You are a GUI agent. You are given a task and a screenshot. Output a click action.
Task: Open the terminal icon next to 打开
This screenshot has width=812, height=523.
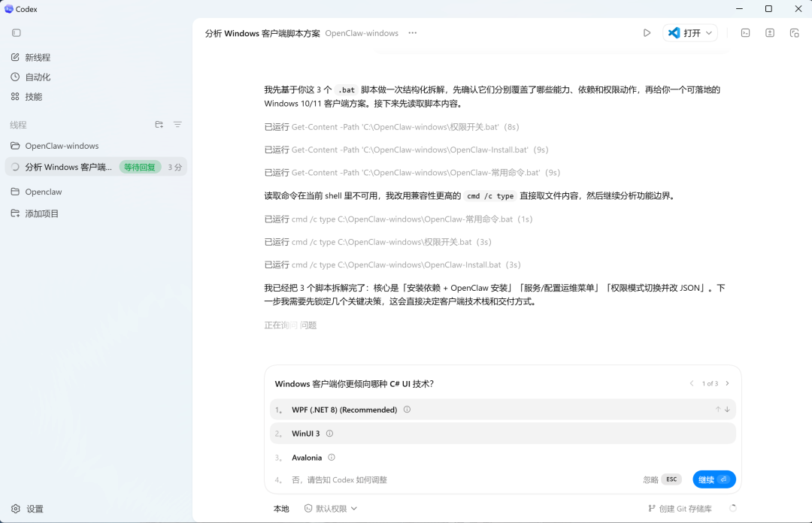pos(746,33)
